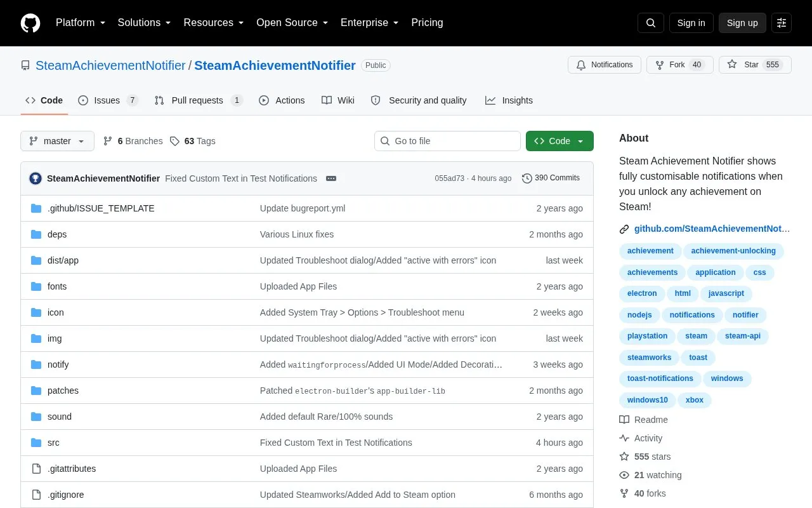Viewport: 812px width, 508px height.
Task: Open the search magnifier button
Action: (x=651, y=23)
